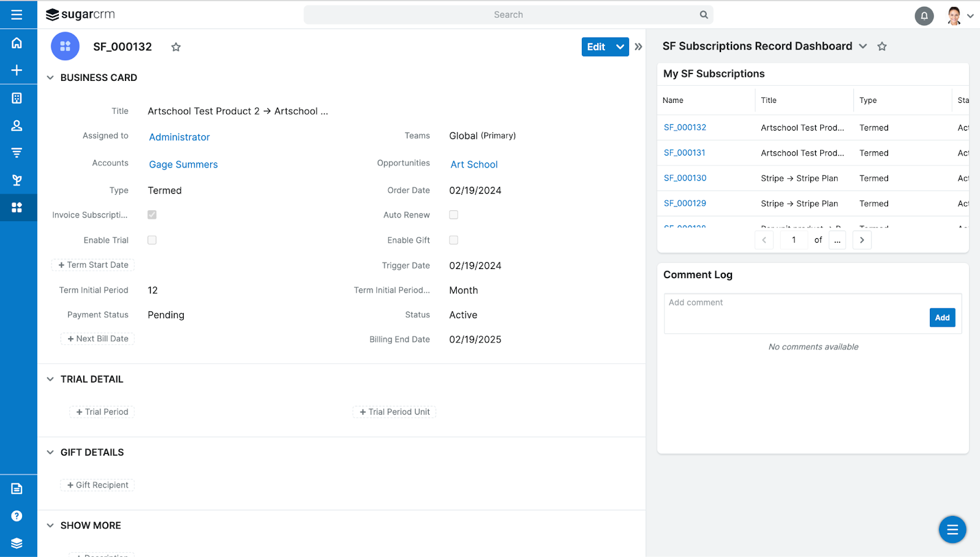Viewport: 980px width, 557px height.
Task: Open the Opportunities funnel icon
Action: [x=17, y=152]
